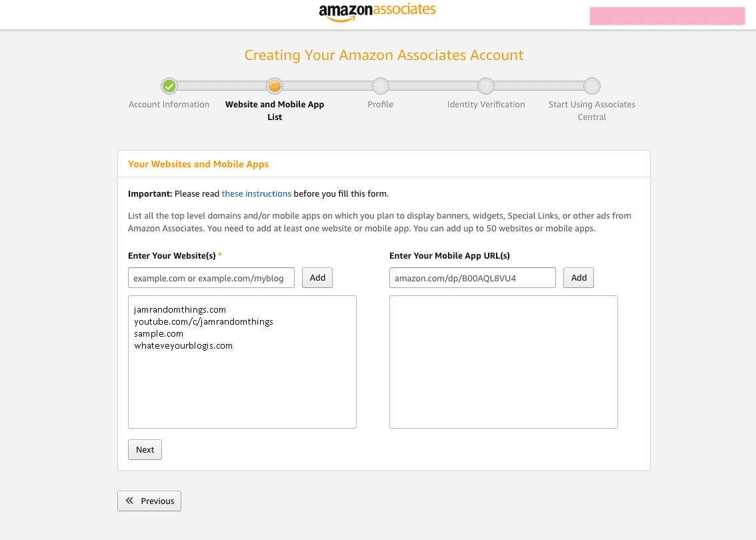Click the mobile app URL input field

[x=472, y=277]
